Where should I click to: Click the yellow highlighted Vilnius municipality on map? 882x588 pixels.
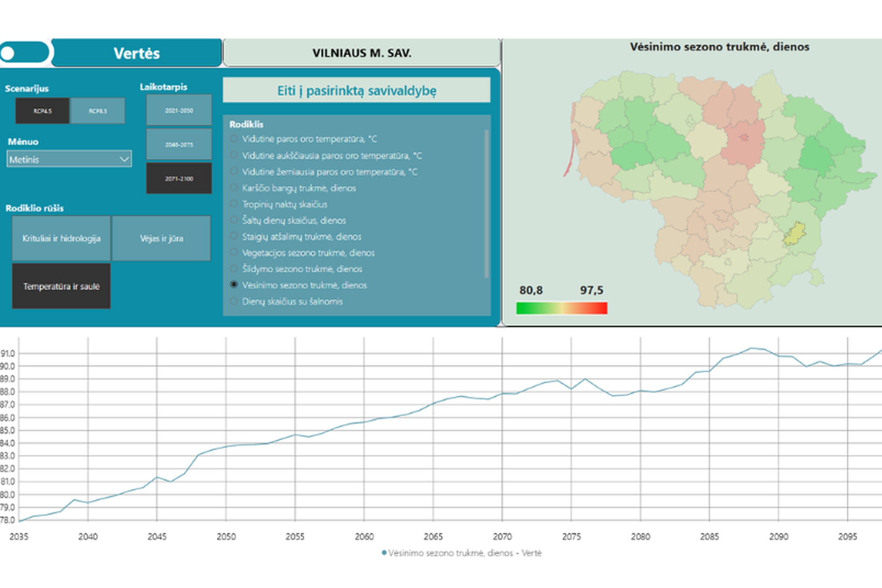795,234
